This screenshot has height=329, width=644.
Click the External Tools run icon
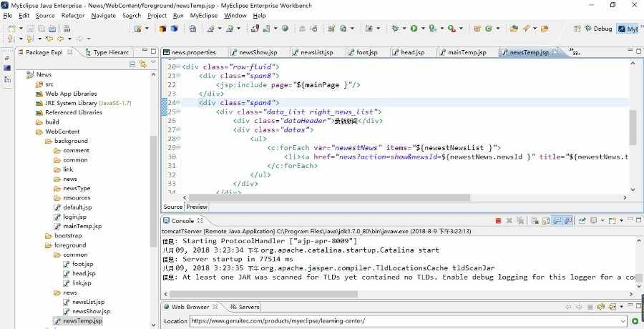pyautogui.click(x=452, y=29)
